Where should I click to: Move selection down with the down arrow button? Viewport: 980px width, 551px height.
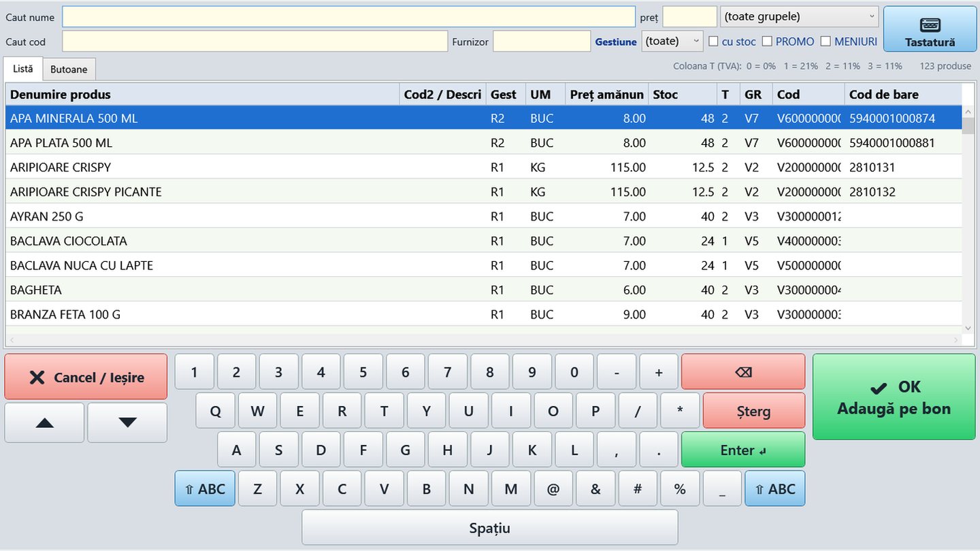pyautogui.click(x=127, y=422)
